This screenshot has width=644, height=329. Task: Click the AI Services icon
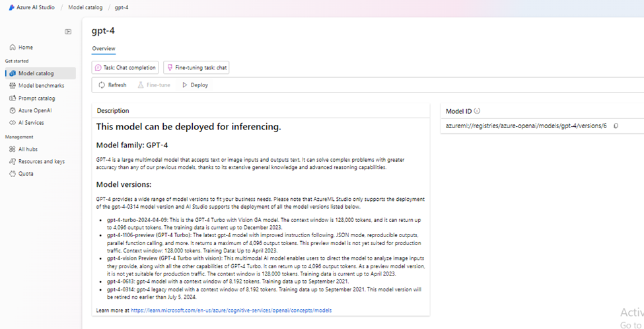pyautogui.click(x=13, y=123)
